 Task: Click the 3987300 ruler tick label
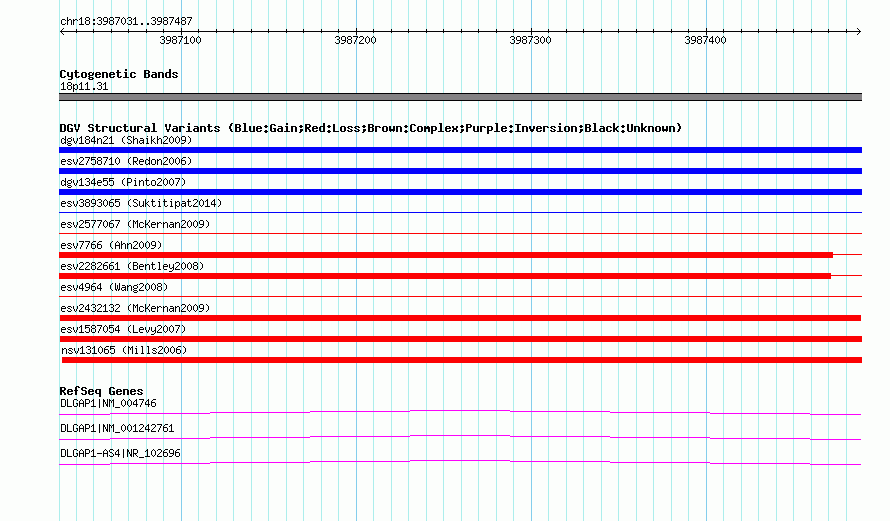tap(530, 40)
